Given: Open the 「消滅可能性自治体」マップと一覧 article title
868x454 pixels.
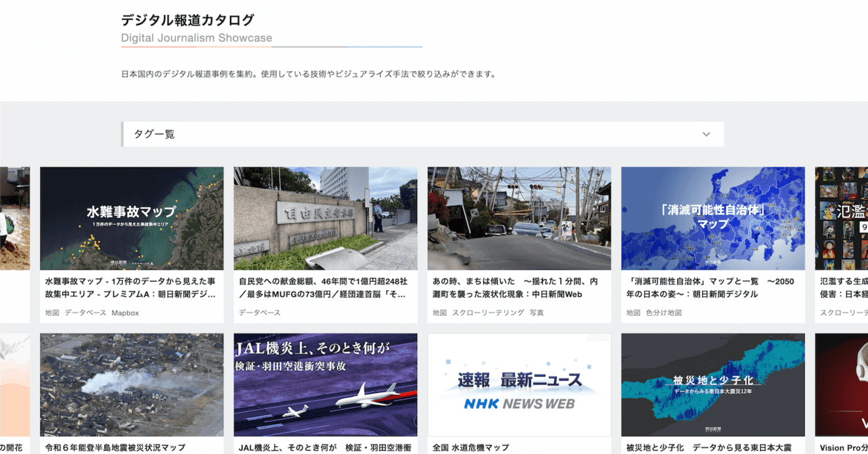Looking at the screenshot, I should click(710, 288).
